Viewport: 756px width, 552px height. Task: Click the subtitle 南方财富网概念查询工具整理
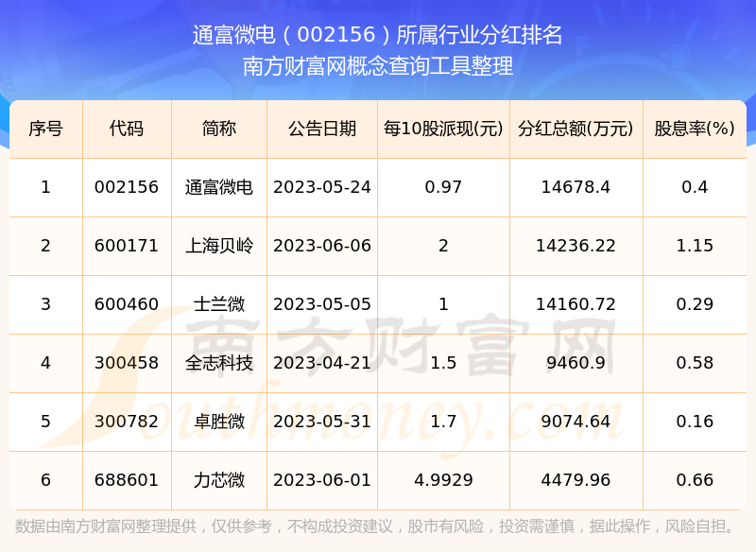(x=377, y=66)
